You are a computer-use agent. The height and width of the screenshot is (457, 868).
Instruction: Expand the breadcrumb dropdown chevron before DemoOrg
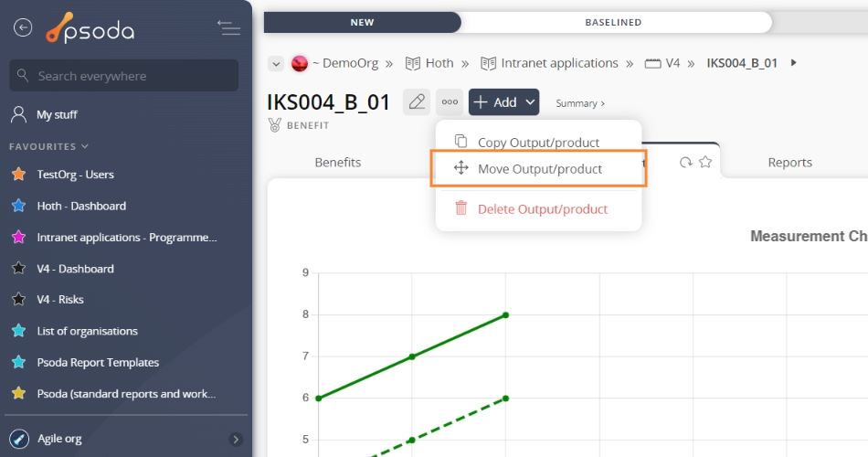(x=276, y=63)
